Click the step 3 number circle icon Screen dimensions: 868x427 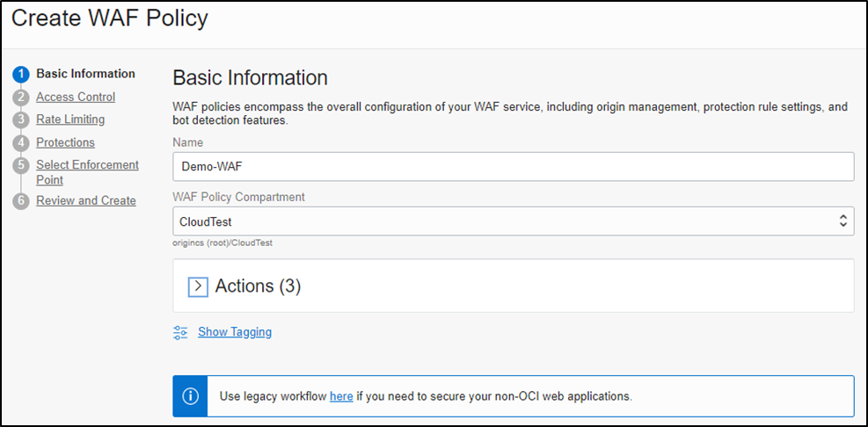click(21, 119)
